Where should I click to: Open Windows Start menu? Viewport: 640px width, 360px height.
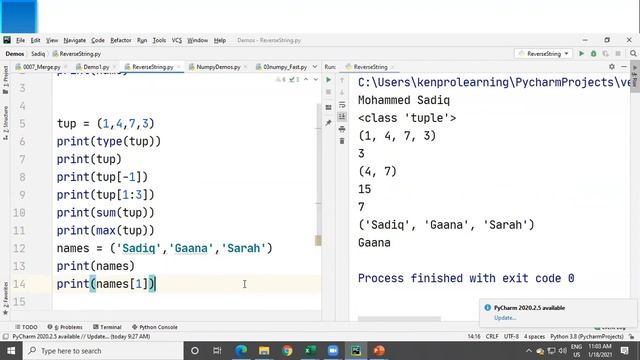11,351
